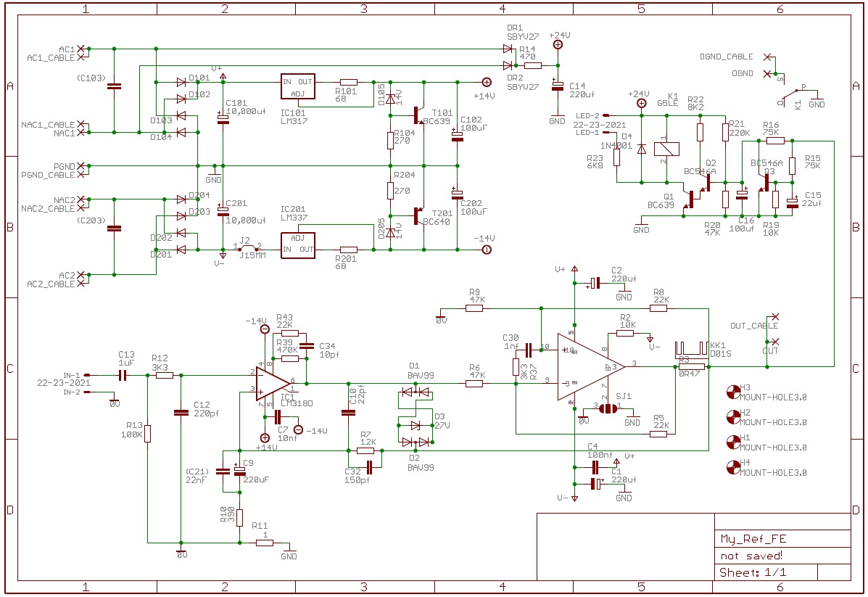Click the C16 100uf capacitor label
This screenshot has width=868, height=597.
742,224
